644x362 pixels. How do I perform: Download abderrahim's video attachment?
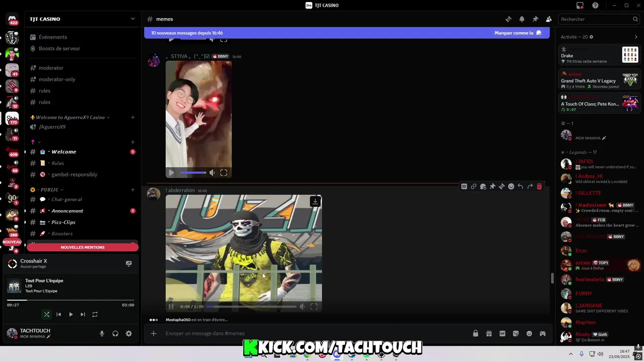(315, 201)
